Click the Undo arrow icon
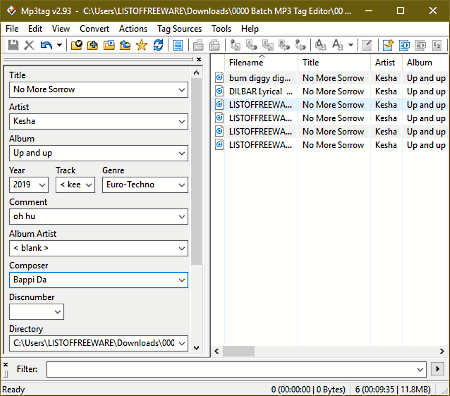Image resolution: width=450 pixels, height=396 pixels. pyautogui.click(x=46, y=45)
